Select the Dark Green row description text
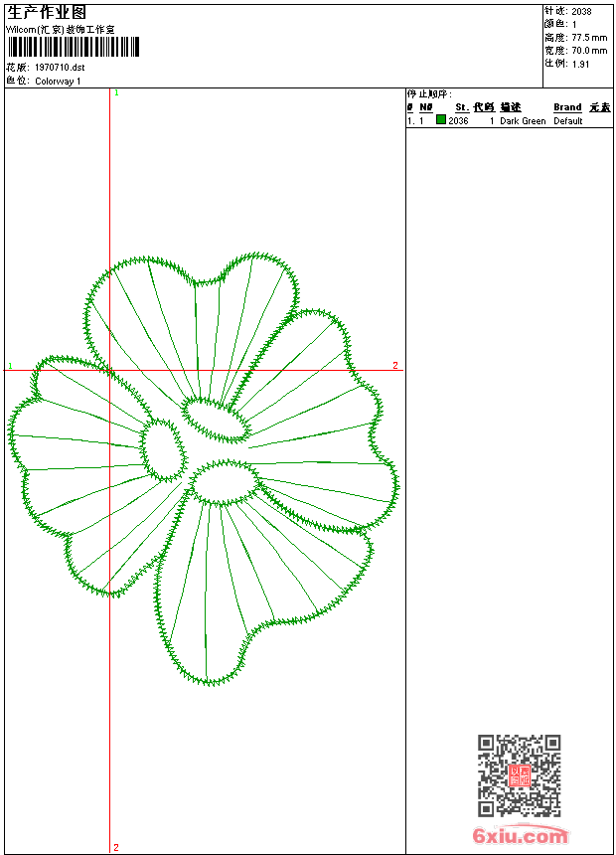 [x=523, y=121]
